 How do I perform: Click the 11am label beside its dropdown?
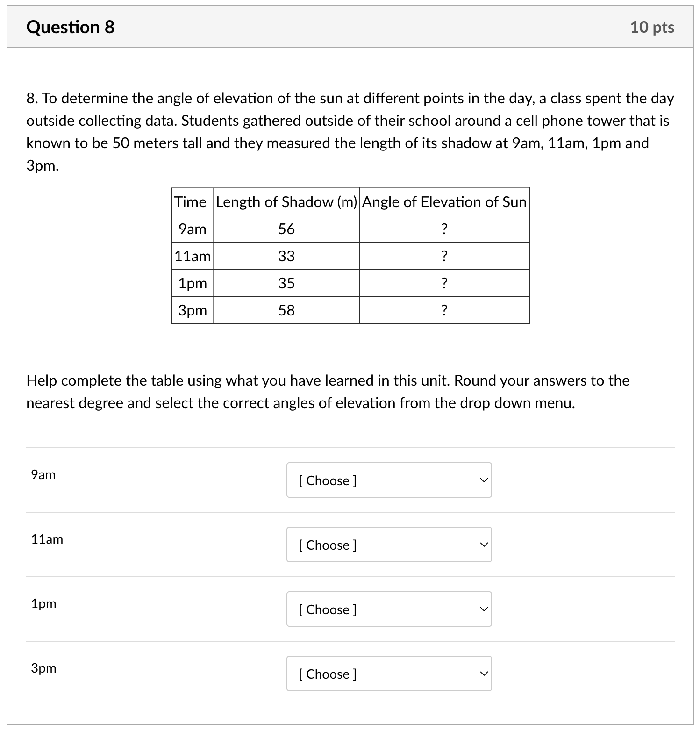click(x=46, y=539)
